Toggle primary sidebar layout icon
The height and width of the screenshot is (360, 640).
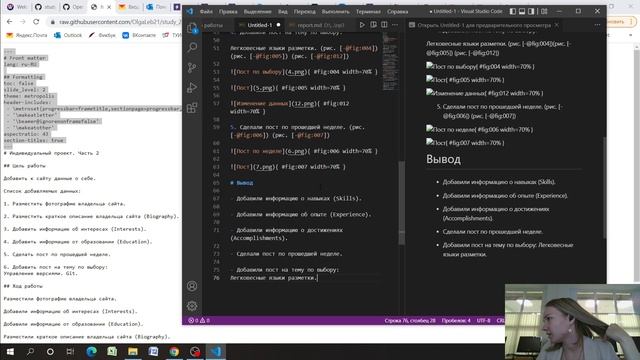513,11
